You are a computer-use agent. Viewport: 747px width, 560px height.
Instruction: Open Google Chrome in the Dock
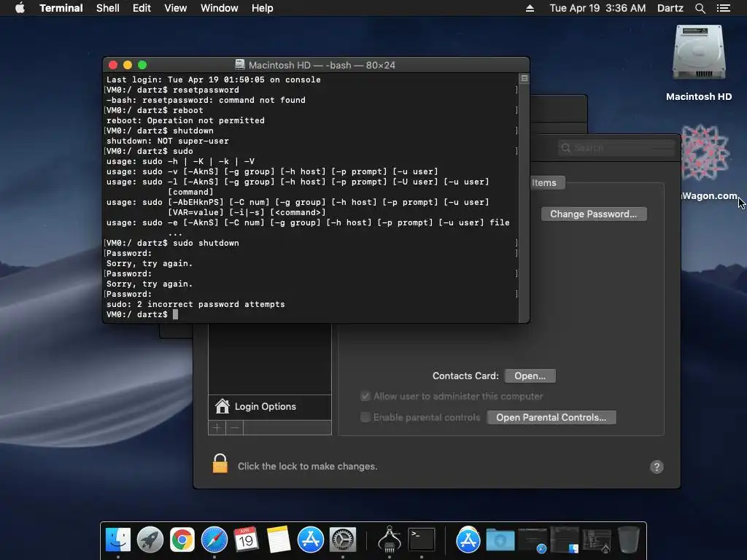point(182,540)
